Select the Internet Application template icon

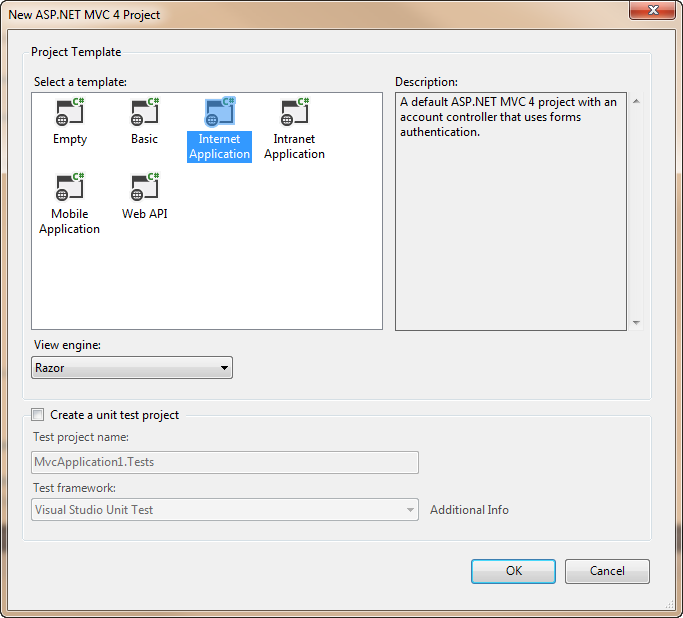click(220, 112)
